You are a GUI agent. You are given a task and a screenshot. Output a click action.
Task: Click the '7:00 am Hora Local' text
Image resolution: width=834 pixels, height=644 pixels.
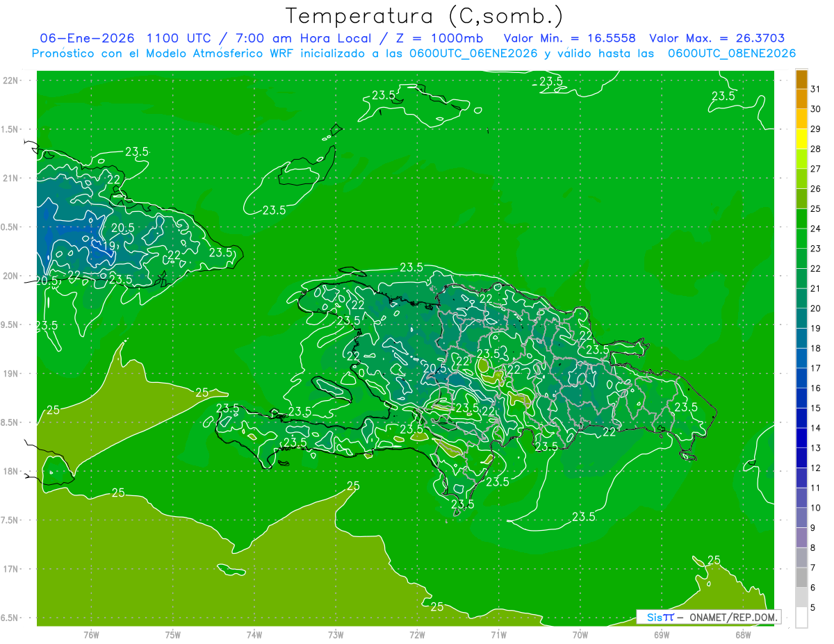click(x=302, y=38)
